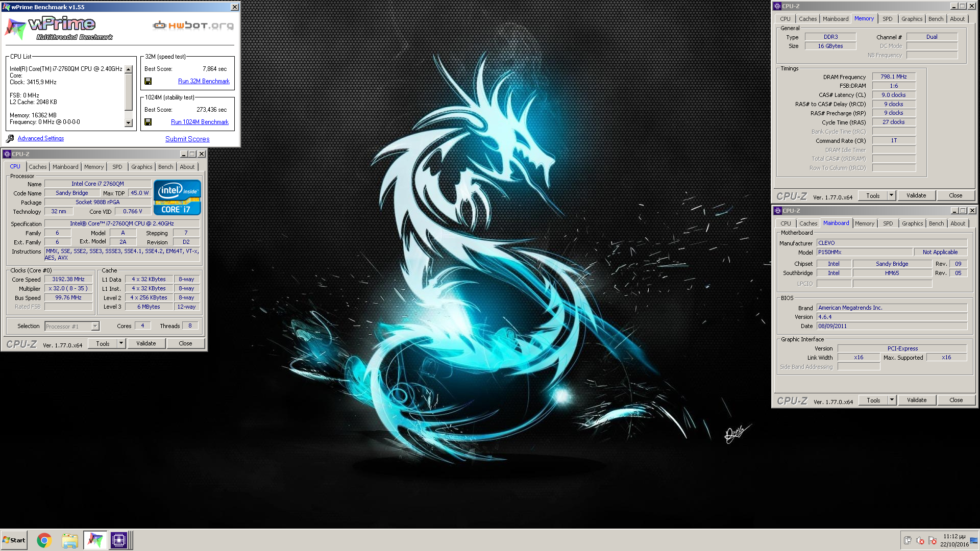Open File Explorer from the taskbar
This screenshot has width=980, height=551.
click(70, 540)
